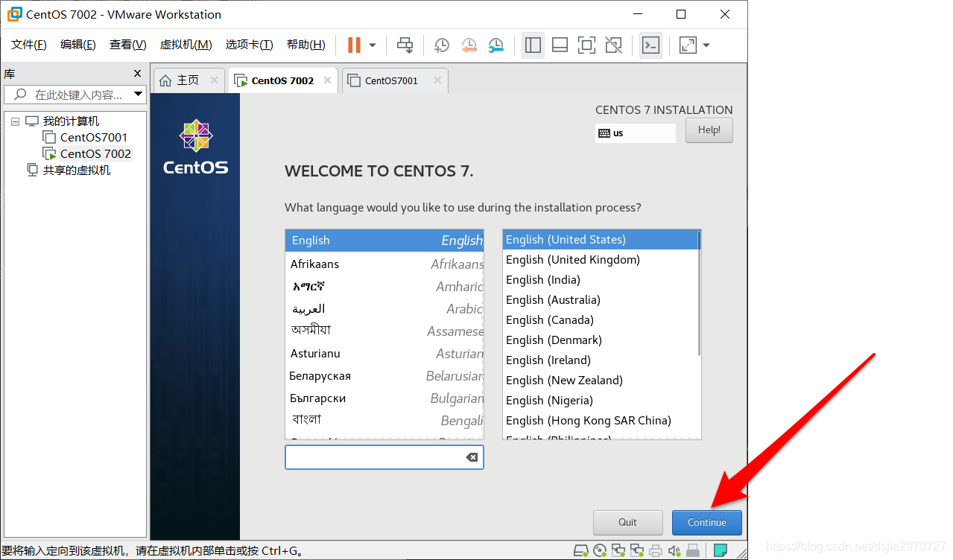This screenshot has height=560, width=953.
Task: Click the locale list vertical scrollbar
Action: (x=699, y=293)
